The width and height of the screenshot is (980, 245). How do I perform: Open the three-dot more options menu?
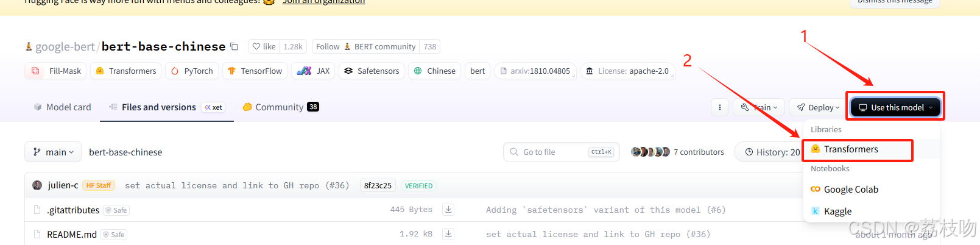tap(720, 107)
